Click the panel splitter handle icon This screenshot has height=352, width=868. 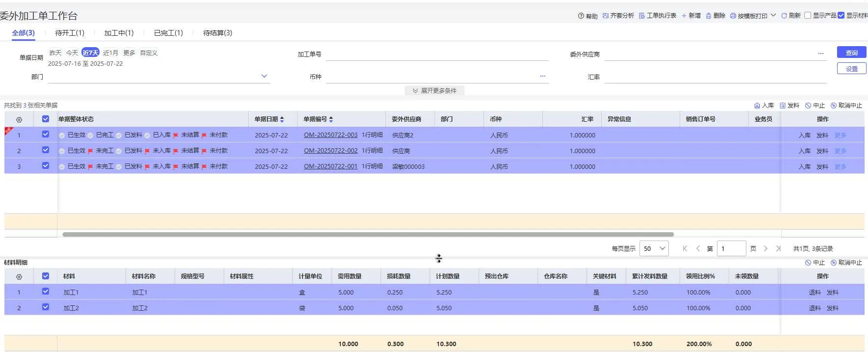click(x=439, y=258)
